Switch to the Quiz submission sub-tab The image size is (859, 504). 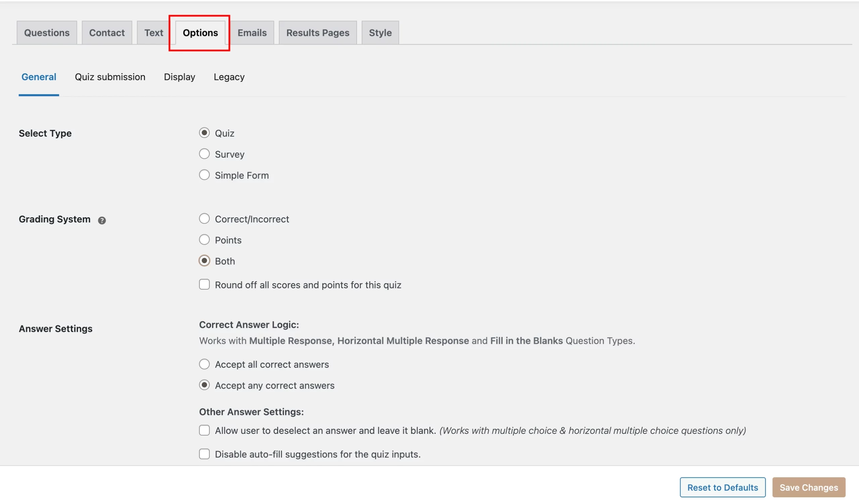(x=110, y=77)
